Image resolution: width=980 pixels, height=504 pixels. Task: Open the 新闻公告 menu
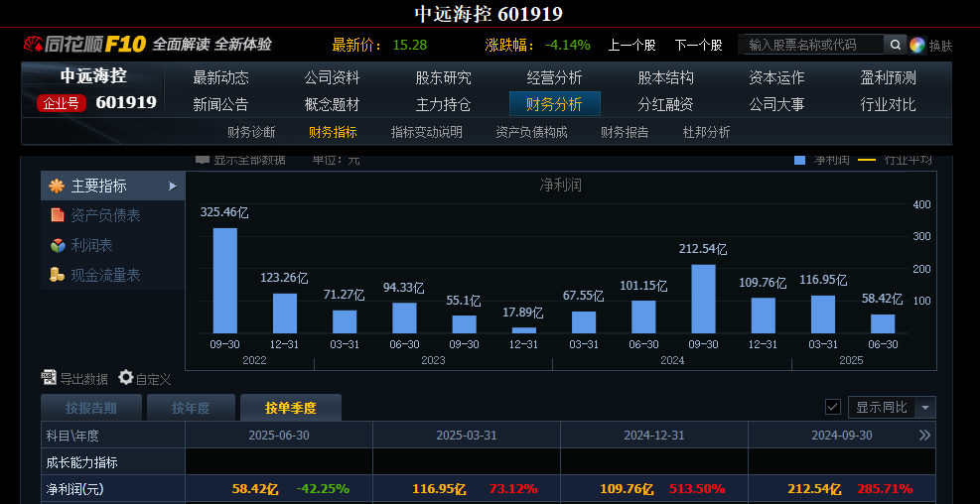[x=220, y=104]
